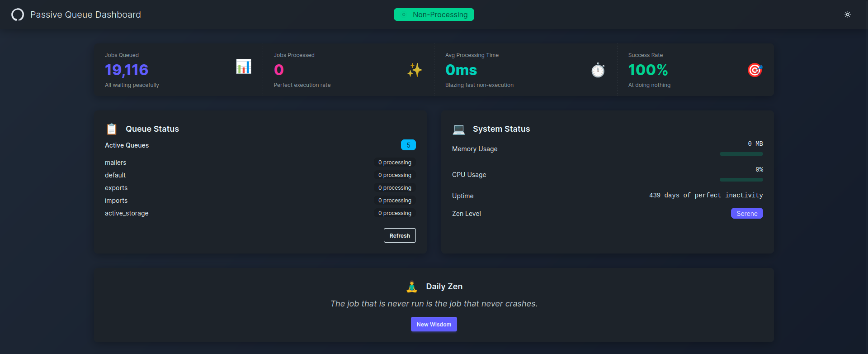Click the stopwatch icon on Avg Processing Time
Screen dimensions: 868x354
(x=598, y=70)
